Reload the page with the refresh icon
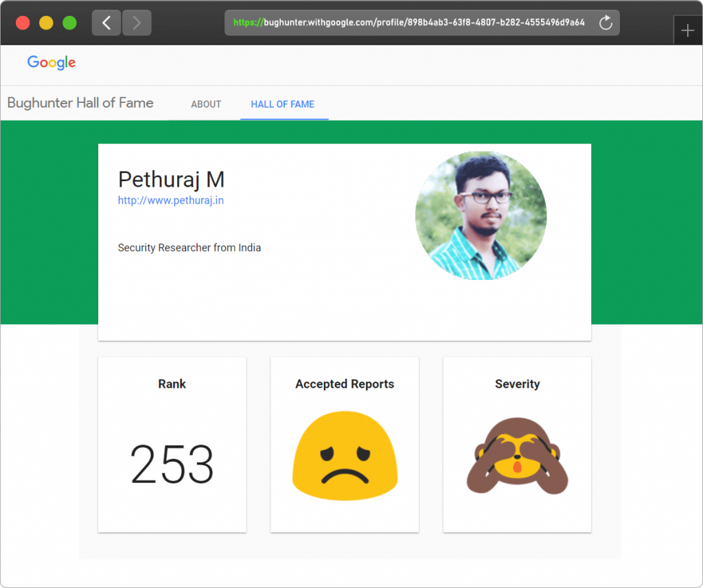 coord(606,23)
